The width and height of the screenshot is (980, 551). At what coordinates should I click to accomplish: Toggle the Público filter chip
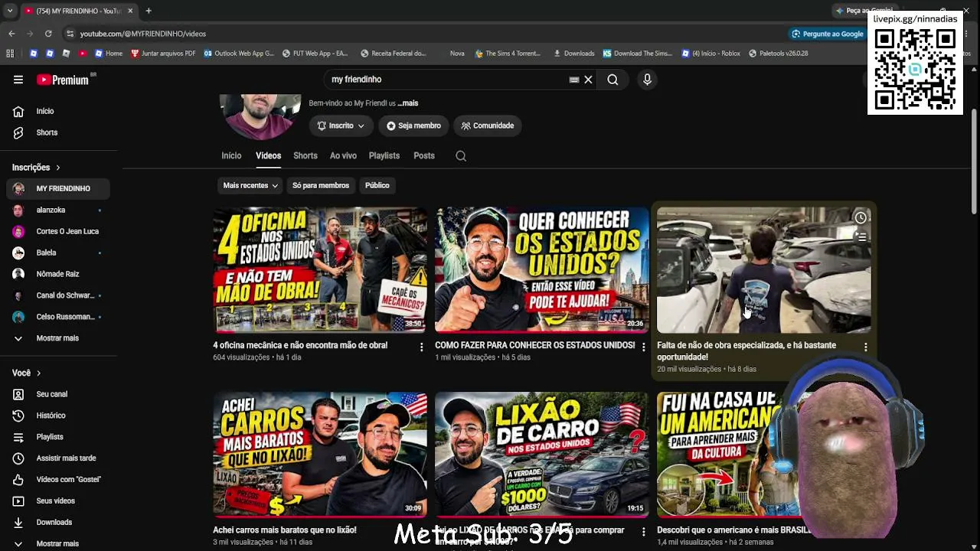377,185
